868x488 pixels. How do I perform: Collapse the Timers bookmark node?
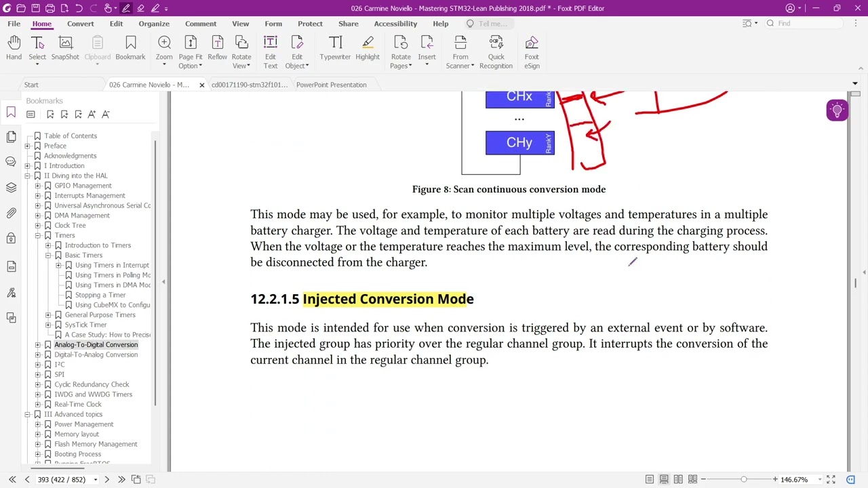pyautogui.click(x=38, y=235)
